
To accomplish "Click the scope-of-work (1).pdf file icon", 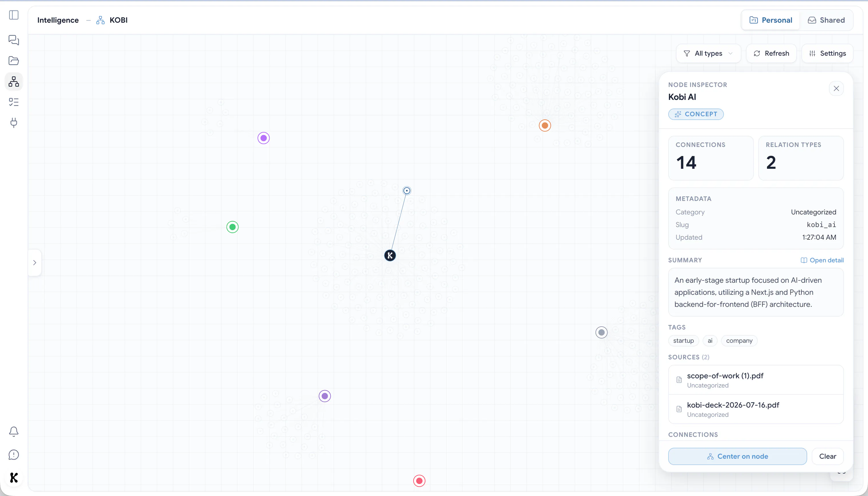I will [679, 380].
